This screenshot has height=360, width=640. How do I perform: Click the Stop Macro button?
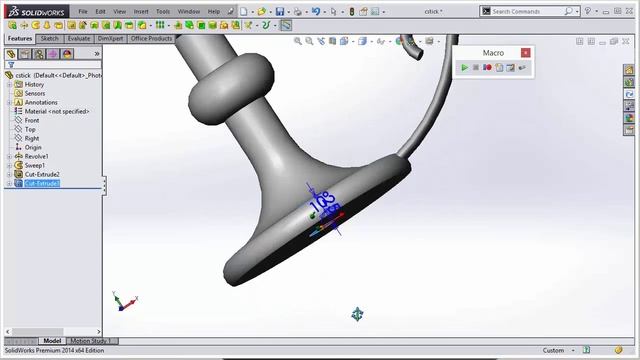click(476, 67)
